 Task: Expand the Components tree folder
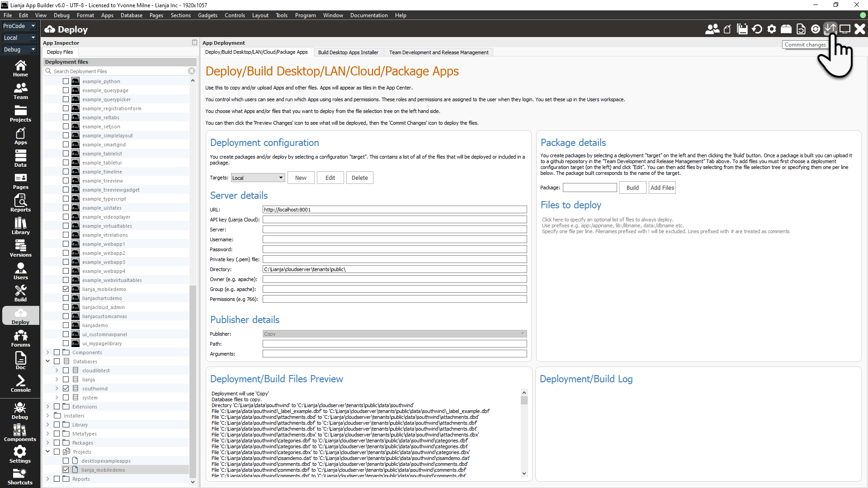click(48, 352)
